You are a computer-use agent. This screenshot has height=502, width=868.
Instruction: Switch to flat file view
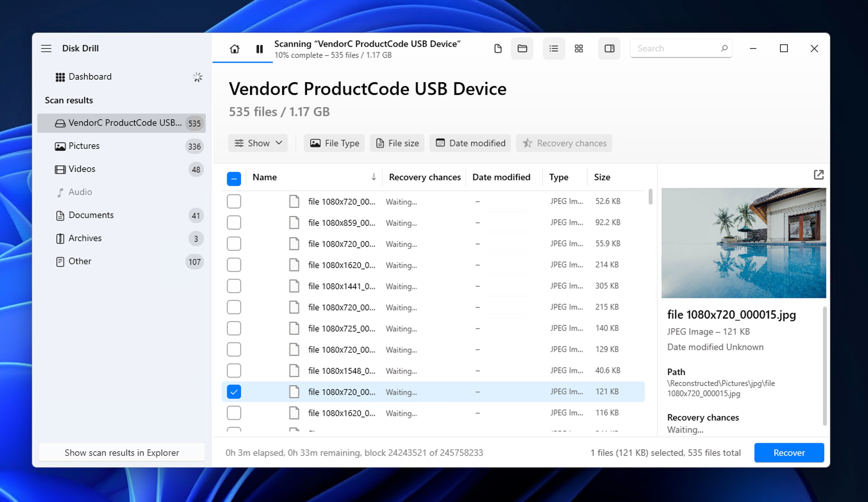[x=498, y=49]
